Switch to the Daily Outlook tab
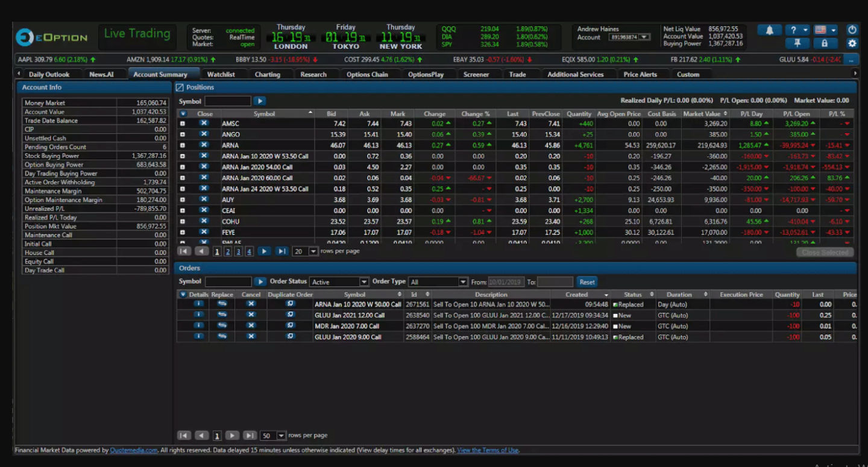868x467 pixels. [49, 74]
